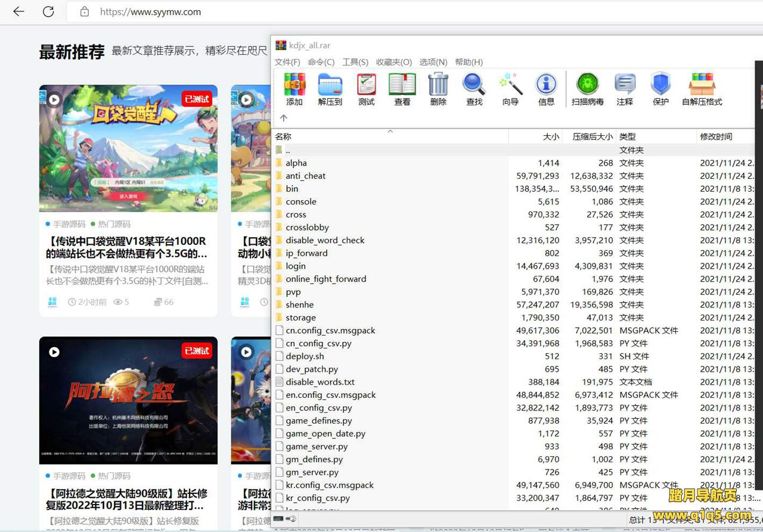This screenshot has width=763, height=532.
Task: Sort by Size (大小) column header
Action: 551,136
